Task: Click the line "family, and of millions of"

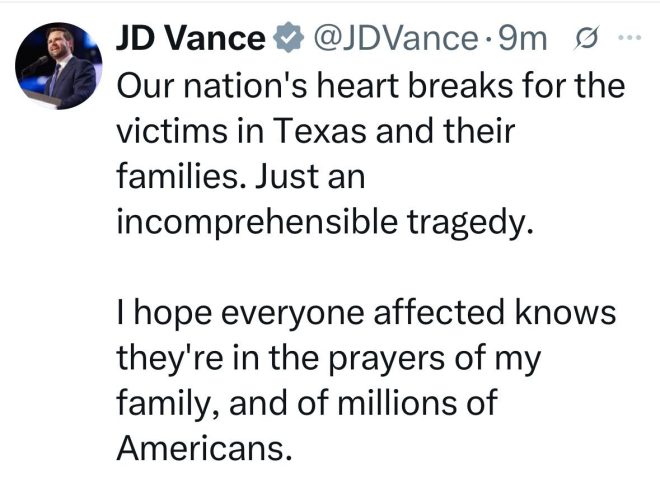Action: pos(307,403)
